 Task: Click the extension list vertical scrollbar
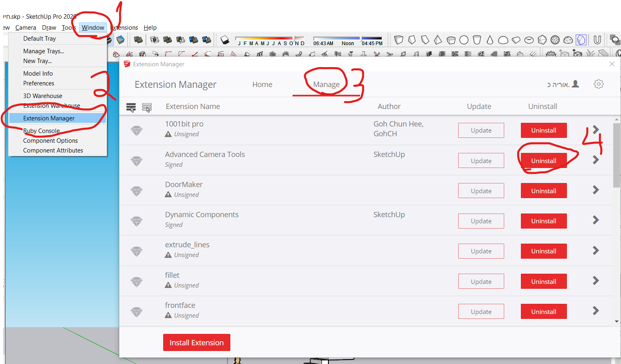(617, 155)
